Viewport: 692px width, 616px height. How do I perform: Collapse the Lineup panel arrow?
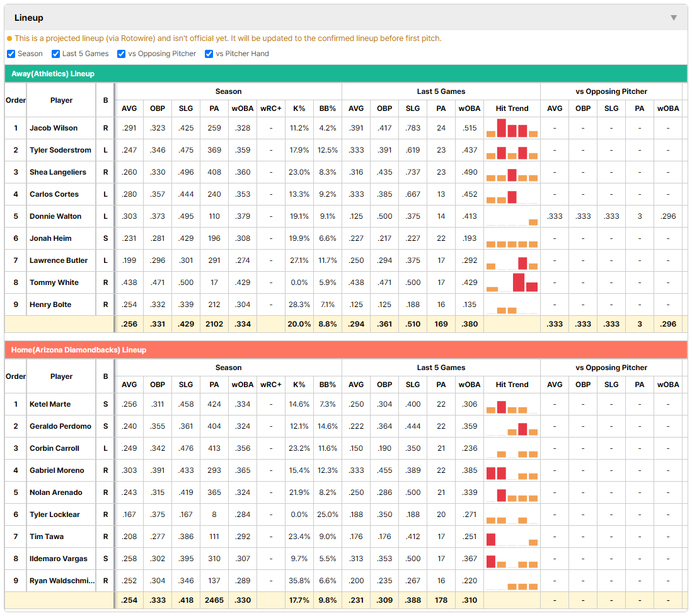(674, 18)
